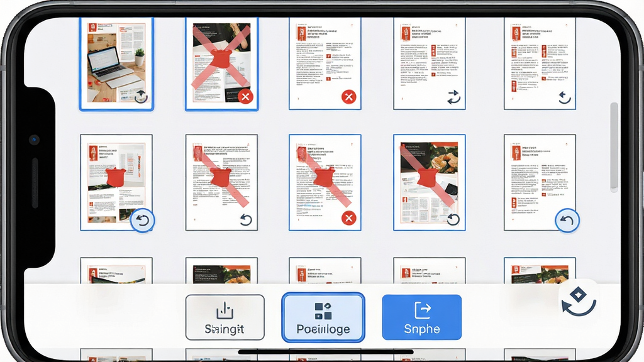This screenshot has height=362, width=644.
Task: Tap the red X badge on the third page of the second row
Action: [348, 218]
